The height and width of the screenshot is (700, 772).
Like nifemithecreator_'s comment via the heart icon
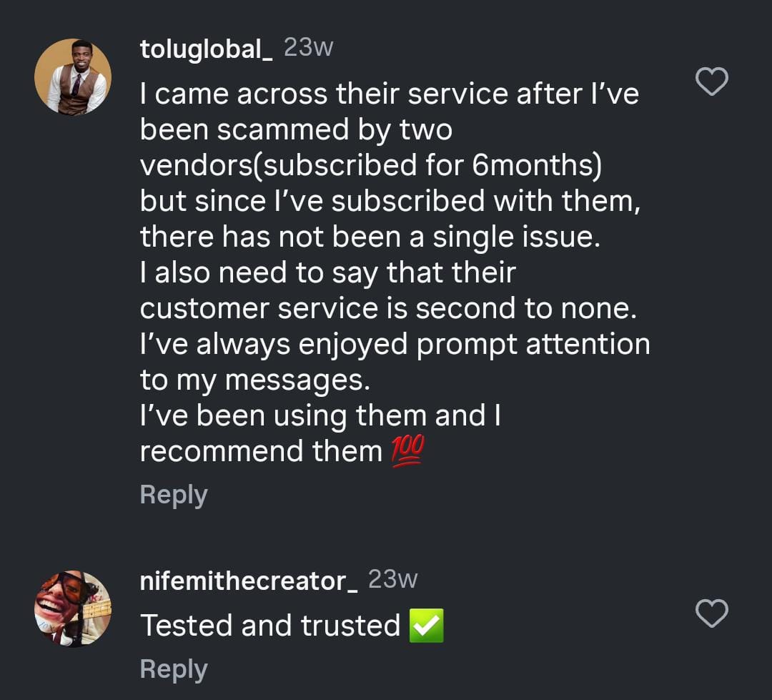[x=712, y=613]
